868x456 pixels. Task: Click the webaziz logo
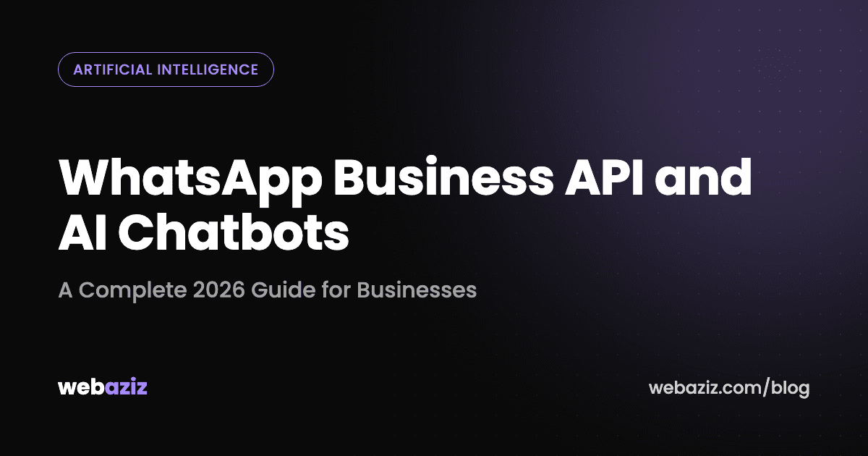103,387
